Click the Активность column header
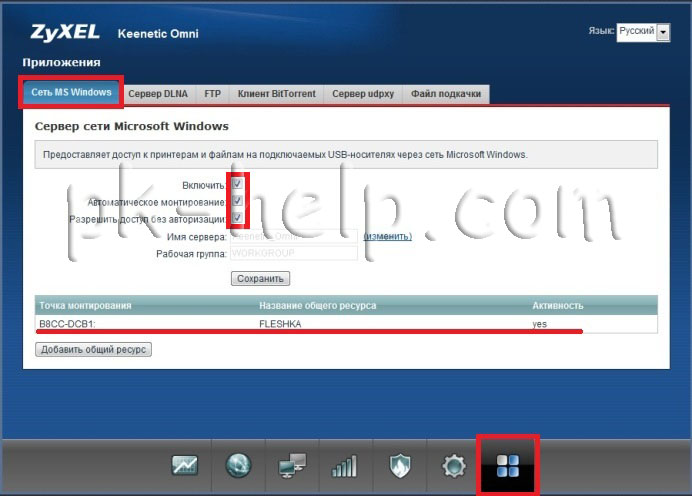 tap(558, 305)
